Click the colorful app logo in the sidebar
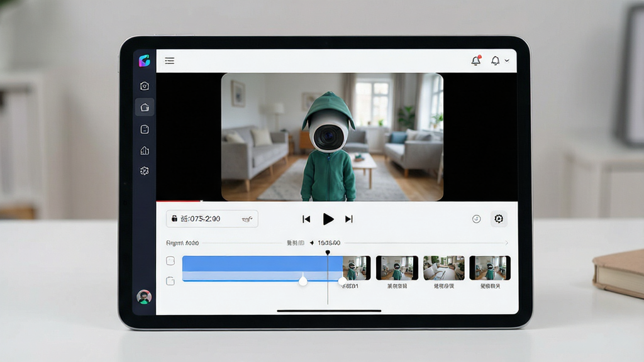The width and height of the screenshot is (644, 362). (144, 61)
